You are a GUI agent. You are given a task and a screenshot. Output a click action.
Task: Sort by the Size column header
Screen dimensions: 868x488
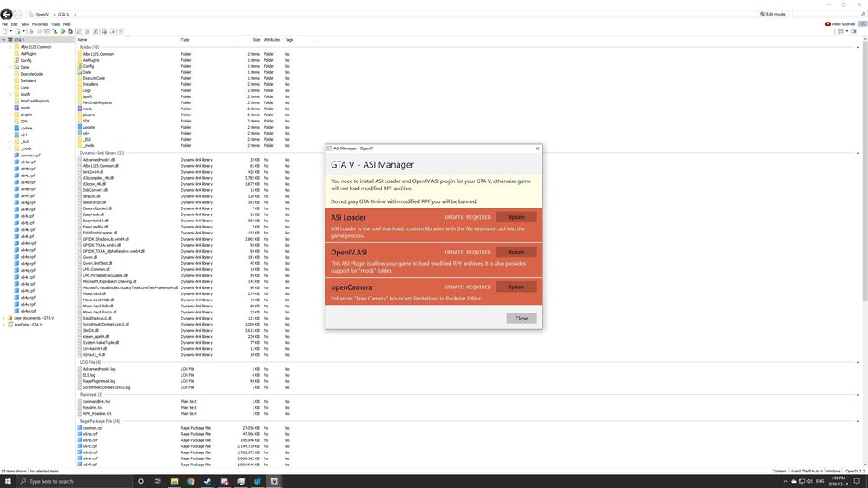coord(256,40)
